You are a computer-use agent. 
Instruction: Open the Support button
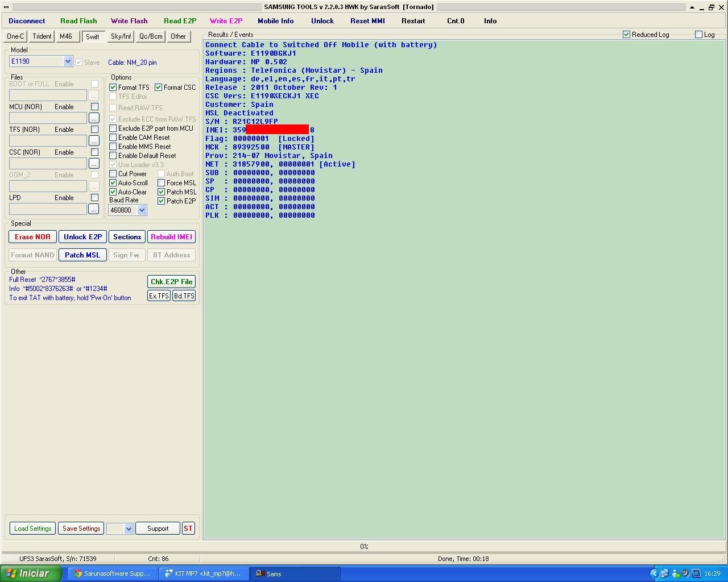point(158,529)
